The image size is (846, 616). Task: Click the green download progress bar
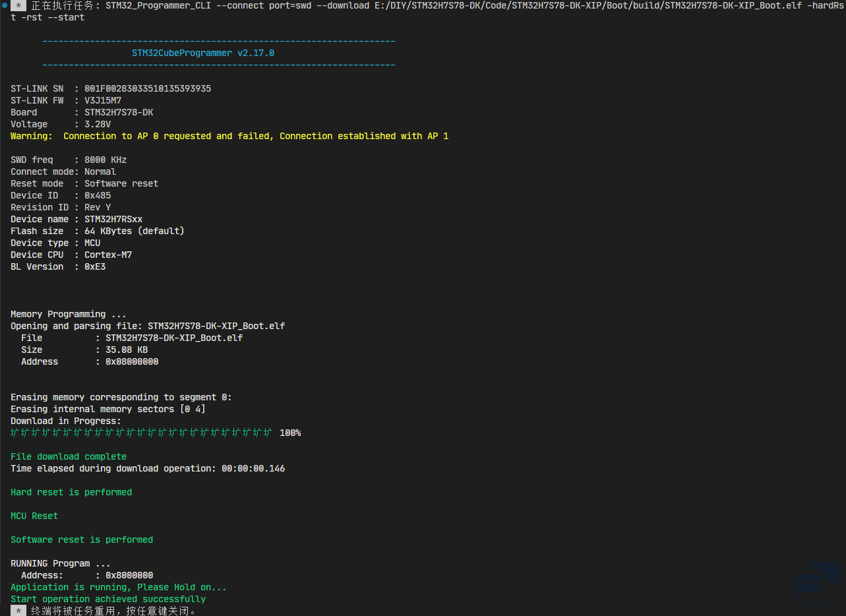pos(141,433)
